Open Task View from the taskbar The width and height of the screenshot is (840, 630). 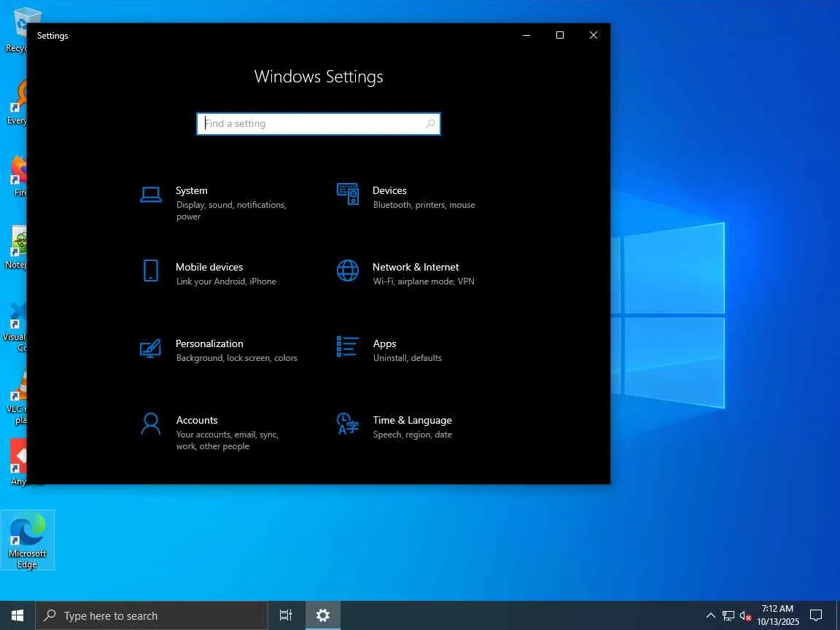(x=286, y=615)
